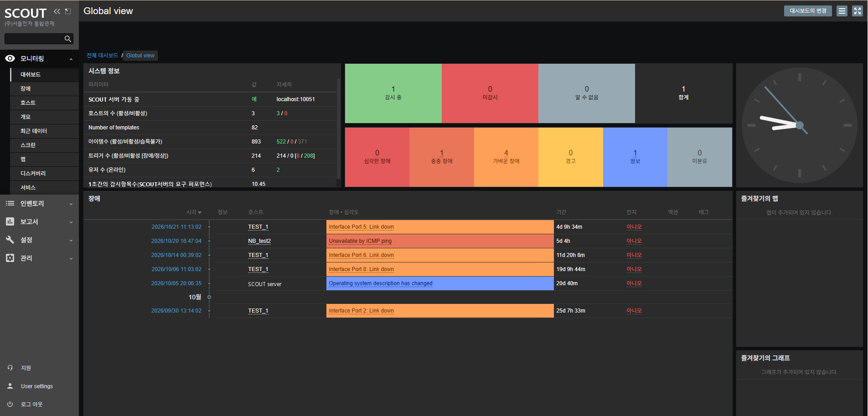Click the reports bar-chart icon
Viewport: 868px width, 416px height.
click(x=10, y=221)
